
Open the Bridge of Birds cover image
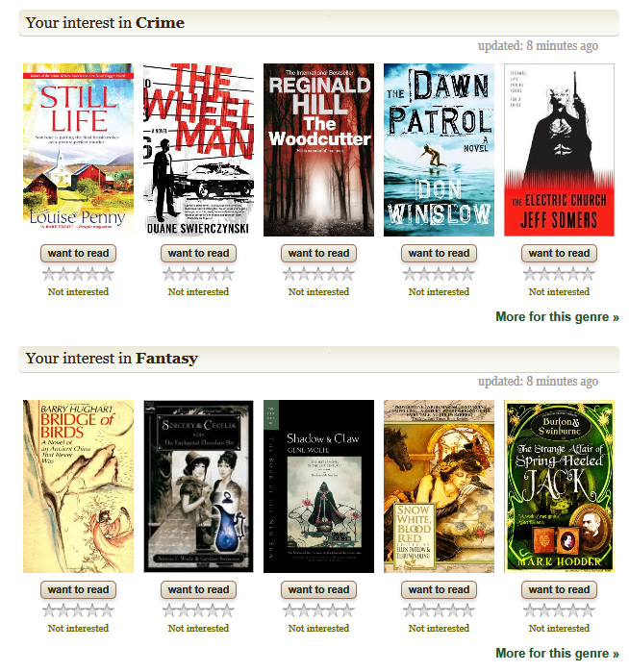[x=78, y=486]
